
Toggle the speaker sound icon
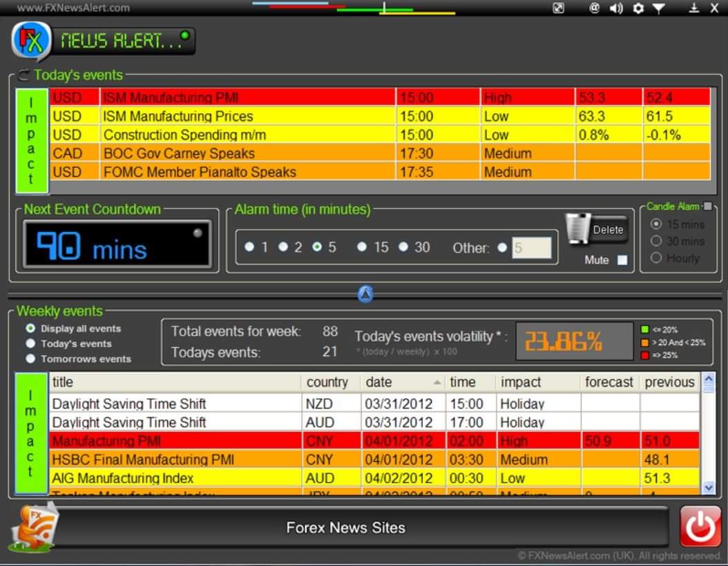[616, 8]
